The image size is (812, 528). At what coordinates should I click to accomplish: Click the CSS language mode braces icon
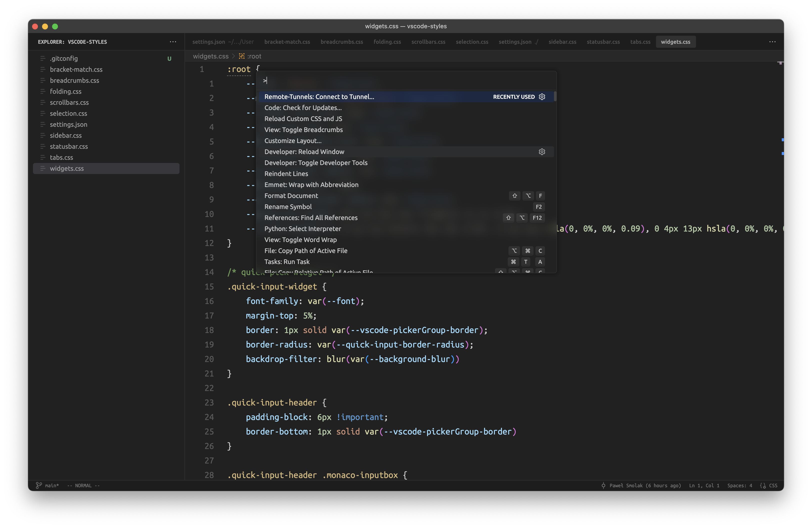763,485
